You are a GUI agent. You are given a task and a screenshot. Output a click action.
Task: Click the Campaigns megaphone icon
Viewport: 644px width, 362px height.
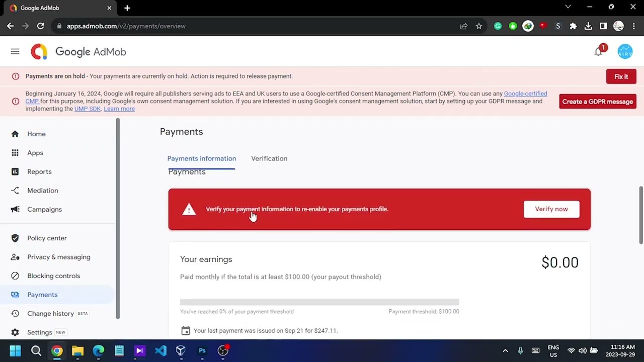pyautogui.click(x=15, y=209)
